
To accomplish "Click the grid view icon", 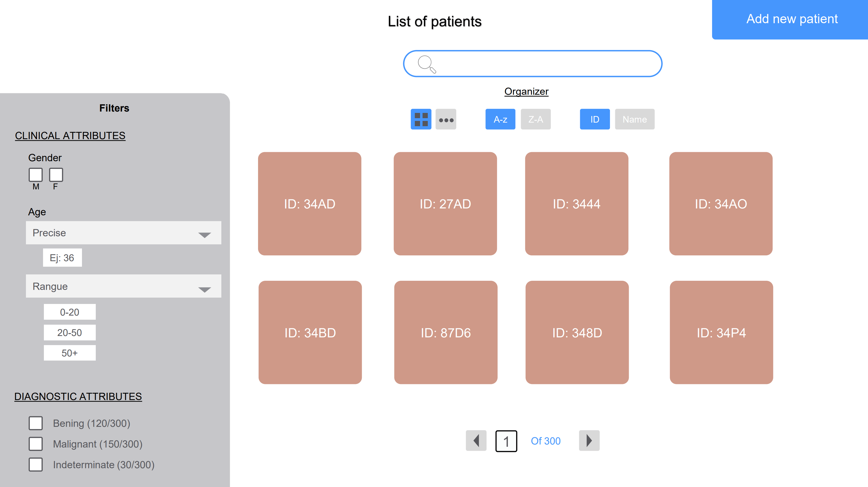I will [421, 119].
